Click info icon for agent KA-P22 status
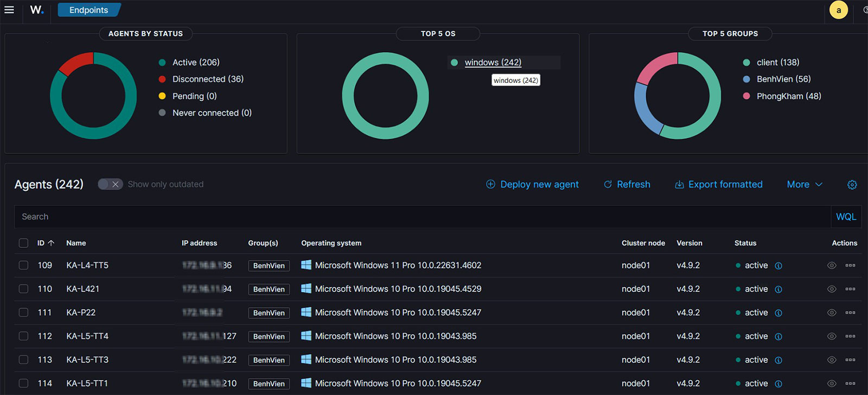This screenshot has height=395, width=868. tap(778, 313)
